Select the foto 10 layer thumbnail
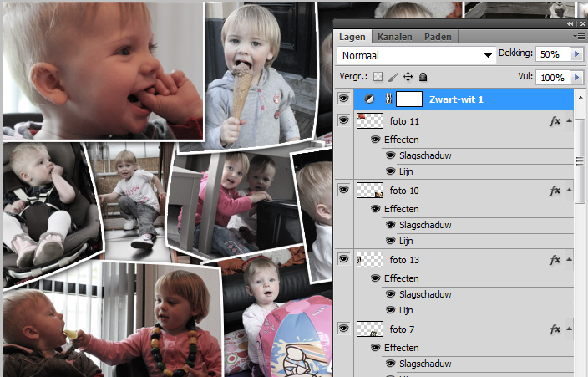Image resolution: width=588 pixels, height=377 pixels. click(x=370, y=191)
